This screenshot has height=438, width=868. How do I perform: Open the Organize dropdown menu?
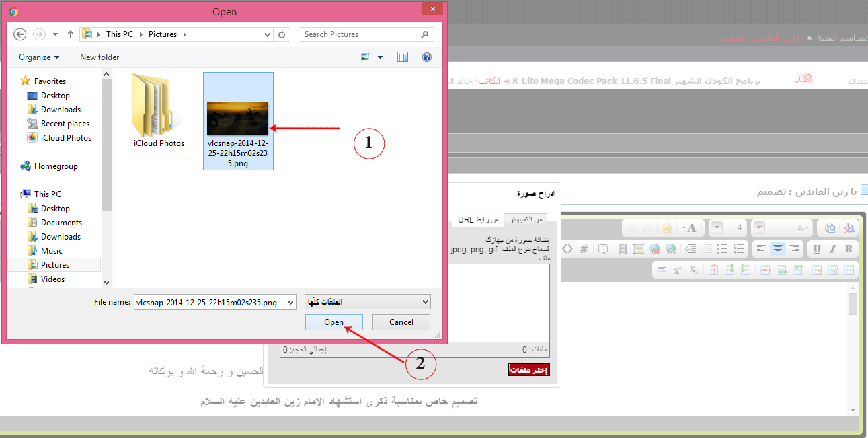(x=39, y=57)
